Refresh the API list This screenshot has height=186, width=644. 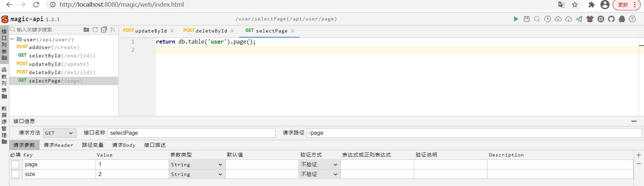(95, 30)
